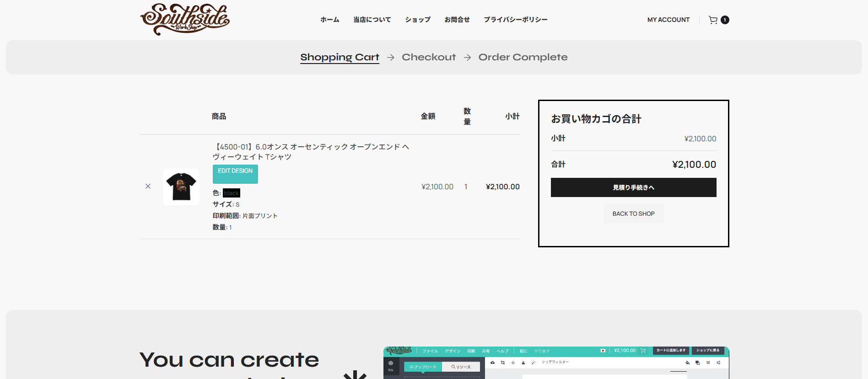Viewport: 868px width, 379px height.
Task: Navigate to the ショップ menu item
Action: (417, 20)
